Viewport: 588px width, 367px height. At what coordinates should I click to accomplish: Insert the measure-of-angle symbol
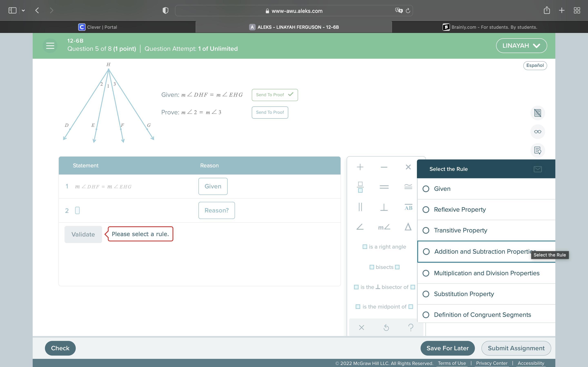384,227
